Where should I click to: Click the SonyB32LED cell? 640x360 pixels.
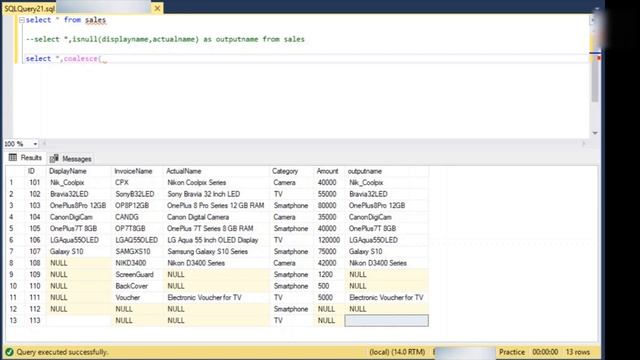[138, 194]
